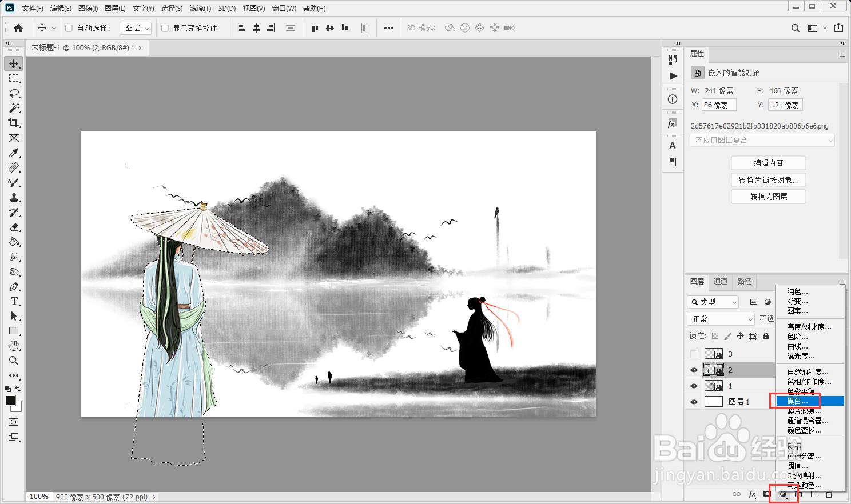Open the 文件(F) menu
This screenshot has height=504, width=851.
33,8
